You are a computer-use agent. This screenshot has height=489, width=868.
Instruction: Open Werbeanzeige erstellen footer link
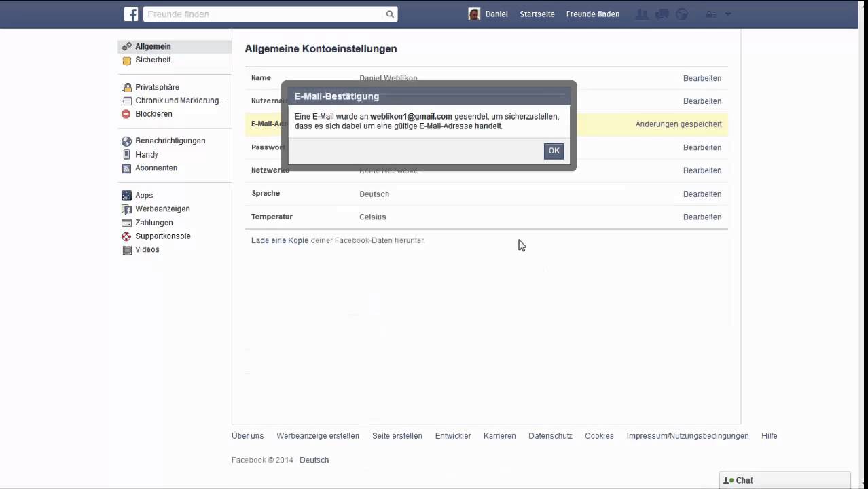pyautogui.click(x=318, y=436)
